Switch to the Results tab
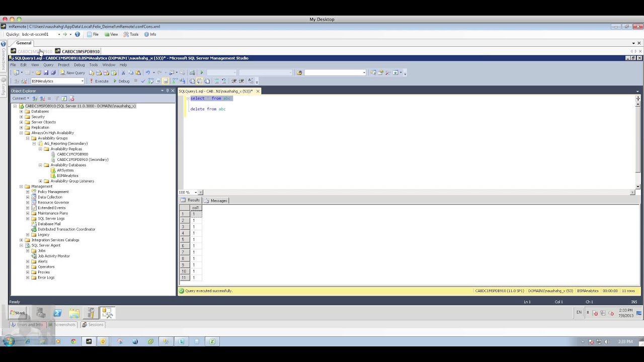Screen dimensions: 644x362 pyautogui.click(x=191, y=200)
